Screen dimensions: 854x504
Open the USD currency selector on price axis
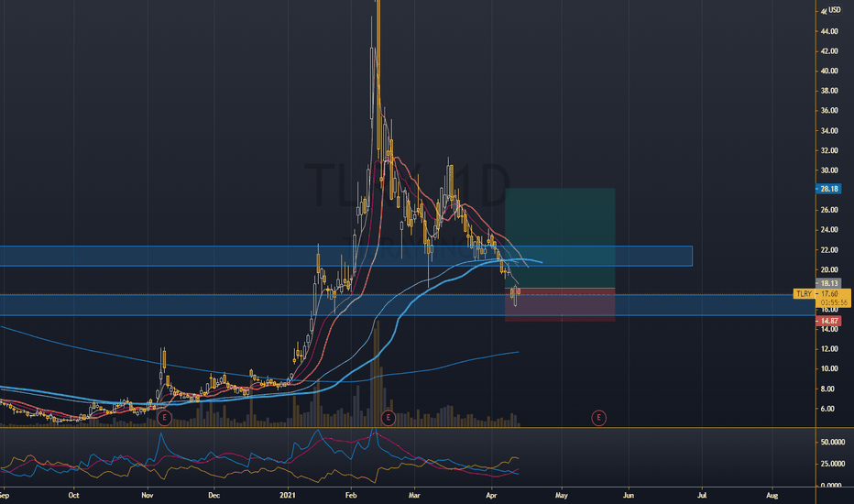834,10
